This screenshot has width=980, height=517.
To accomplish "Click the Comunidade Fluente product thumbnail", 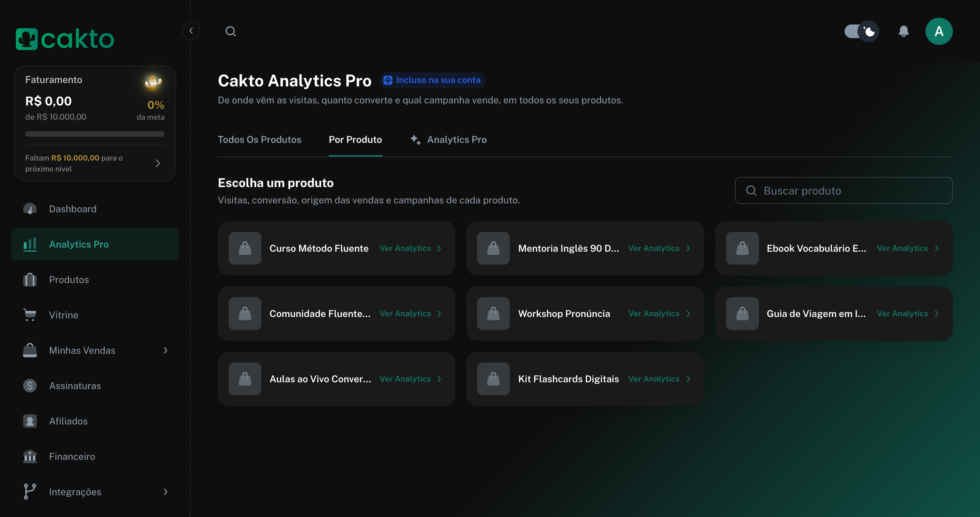I will click(x=245, y=314).
